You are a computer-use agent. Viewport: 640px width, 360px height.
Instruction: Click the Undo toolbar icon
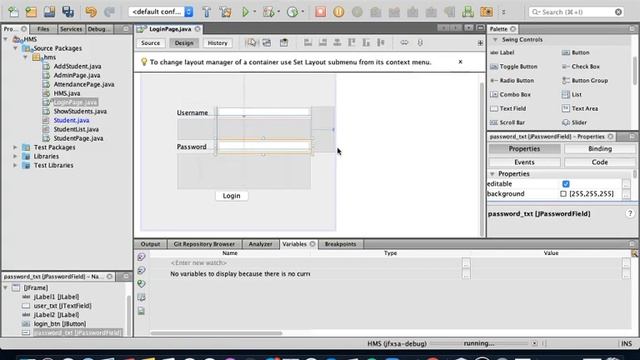point(91,12)
